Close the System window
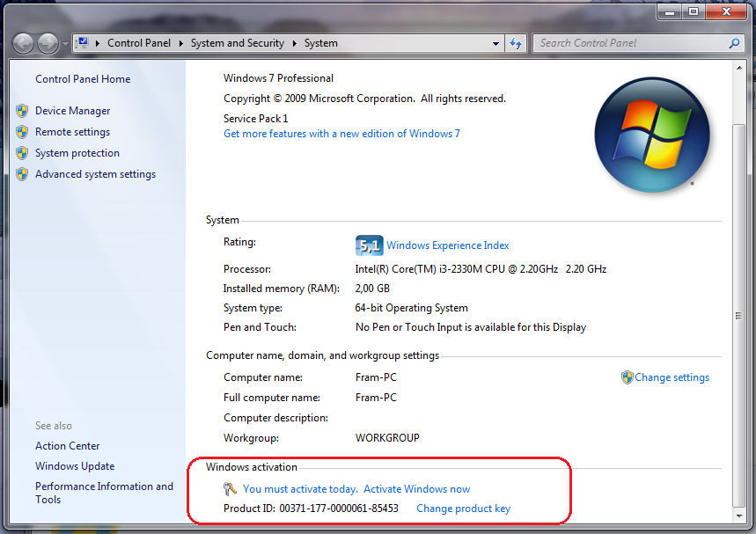756x534 pixels. click(x=726, y=12)
